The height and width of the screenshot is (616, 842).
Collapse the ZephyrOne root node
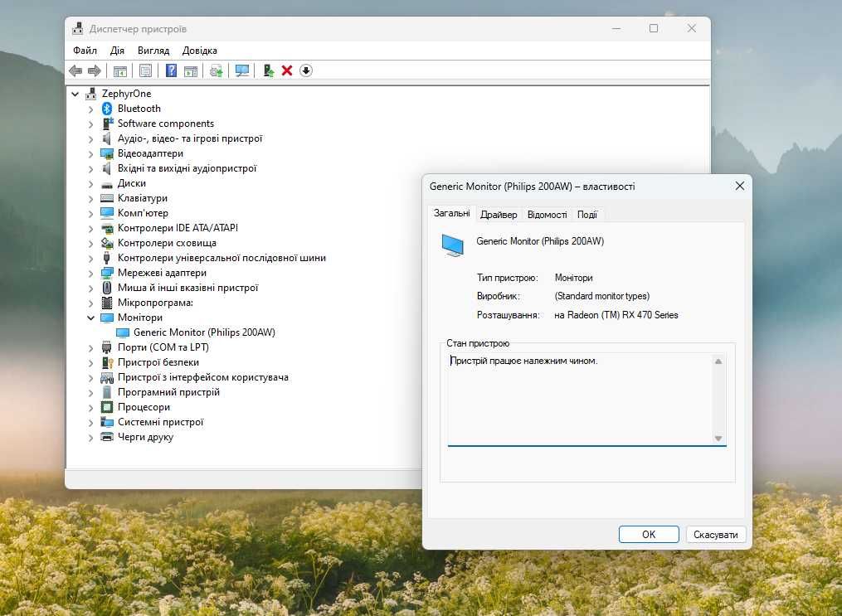75,94
